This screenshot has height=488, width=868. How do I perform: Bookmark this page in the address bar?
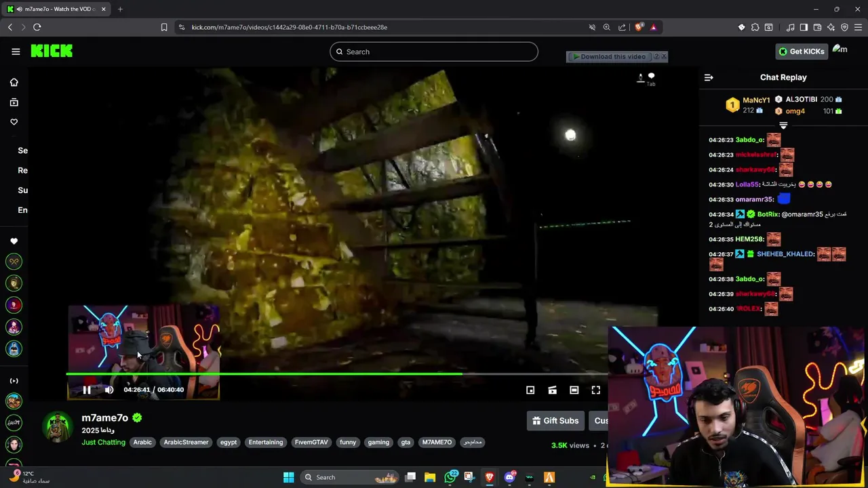(x=164, y=27)
